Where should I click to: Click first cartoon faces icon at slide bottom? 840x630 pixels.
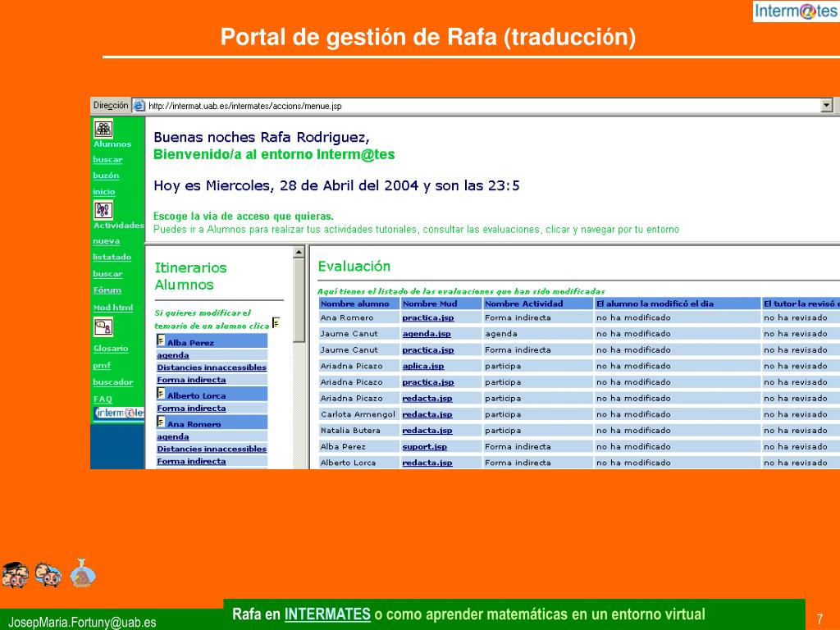click(x=16, y=575)
